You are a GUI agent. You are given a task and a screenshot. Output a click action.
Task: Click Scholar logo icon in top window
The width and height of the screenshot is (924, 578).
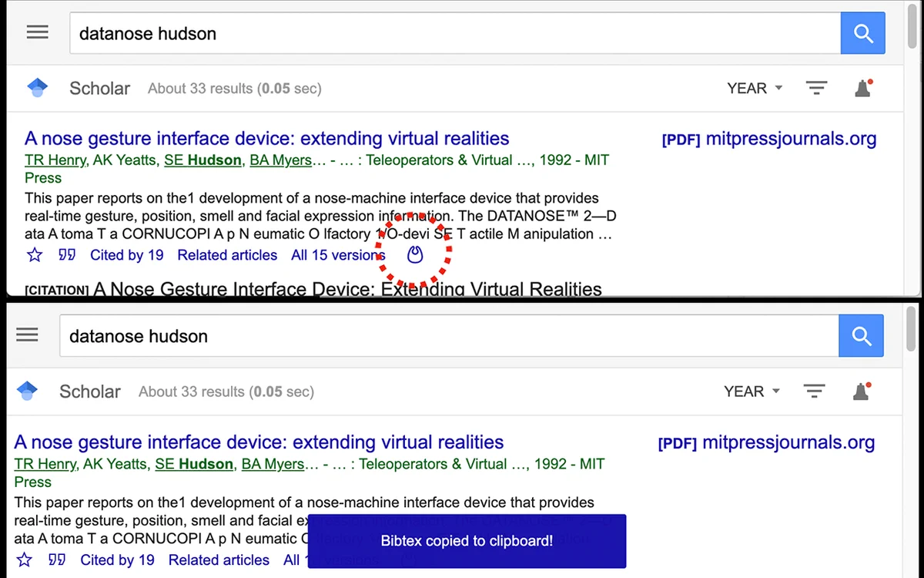[38, 87]
